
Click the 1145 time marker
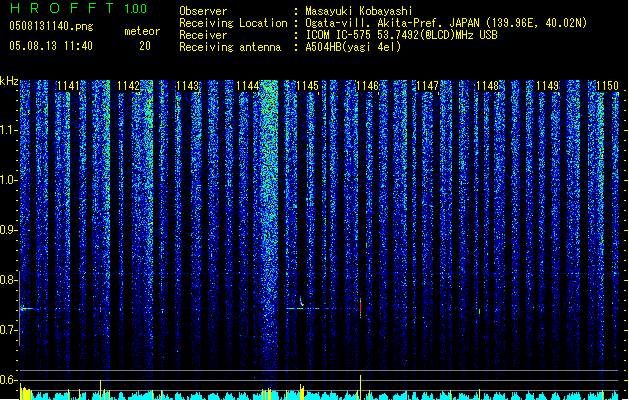point(307,86)
